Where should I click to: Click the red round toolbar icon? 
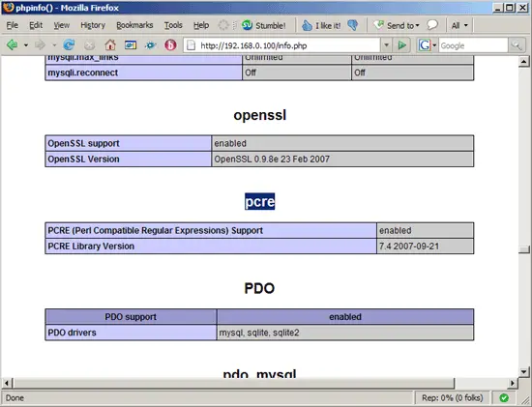pos(170,44)
